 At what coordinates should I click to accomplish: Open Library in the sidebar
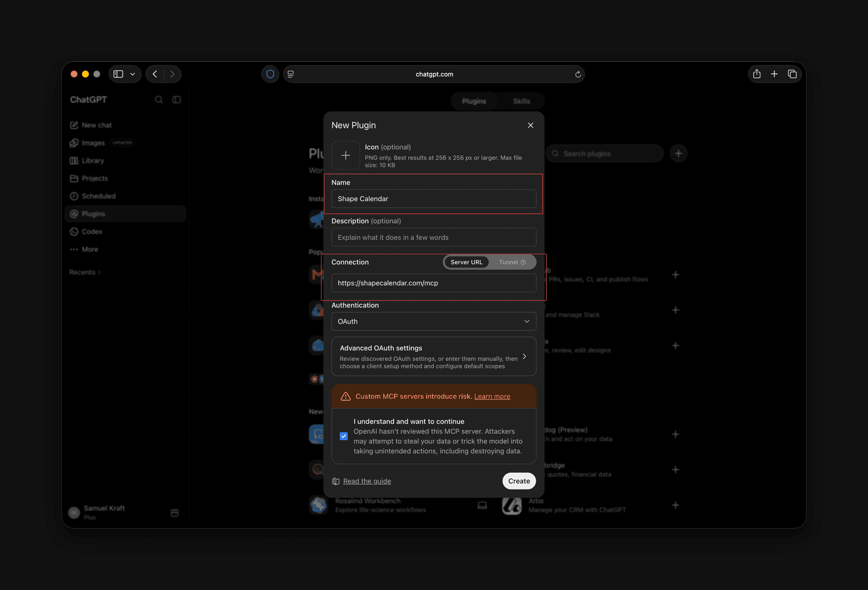[x=125, y=161]
